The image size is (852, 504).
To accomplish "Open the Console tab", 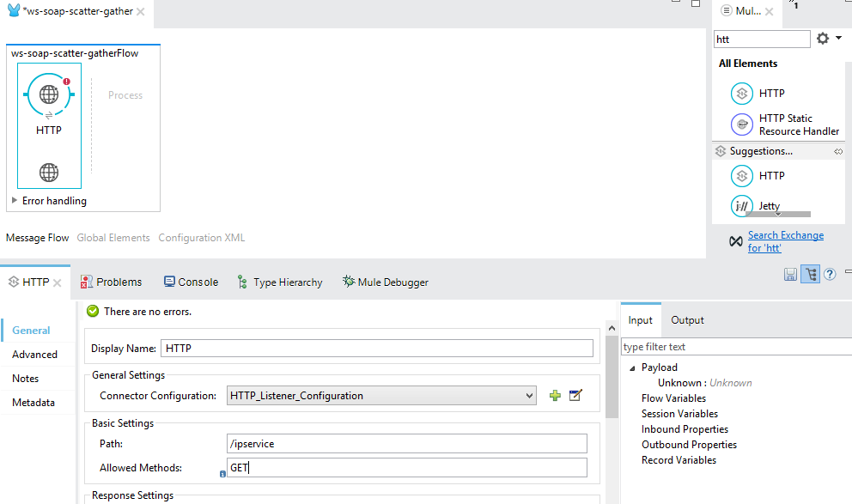I will 191,282.
